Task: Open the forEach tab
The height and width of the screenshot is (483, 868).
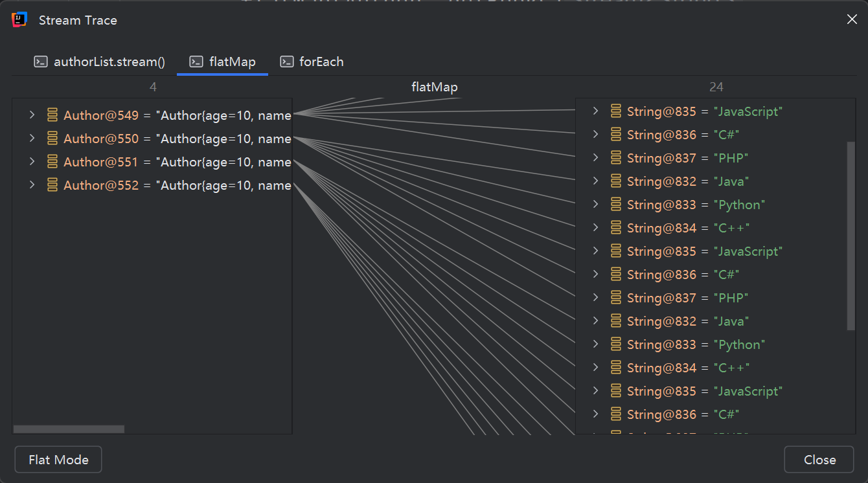Action: pyautogui.click(x=312, y=62)
